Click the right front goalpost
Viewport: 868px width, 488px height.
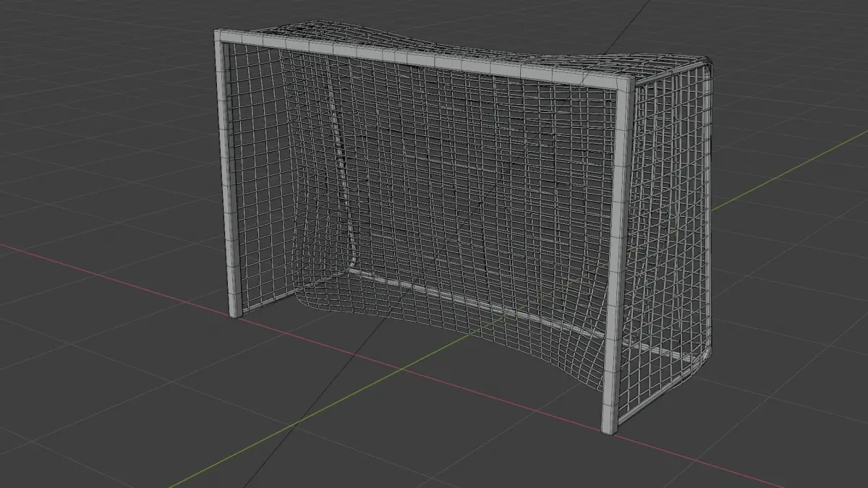pyautogui.click(x=617, y=257)
